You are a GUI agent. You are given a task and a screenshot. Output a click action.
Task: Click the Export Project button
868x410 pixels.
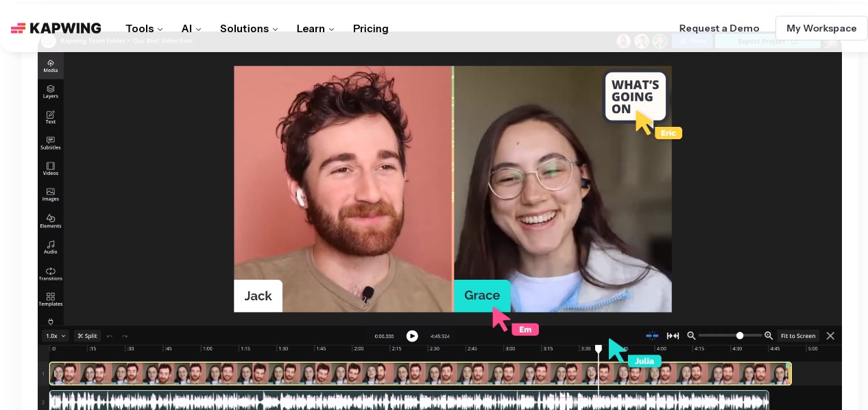point(768,41)
